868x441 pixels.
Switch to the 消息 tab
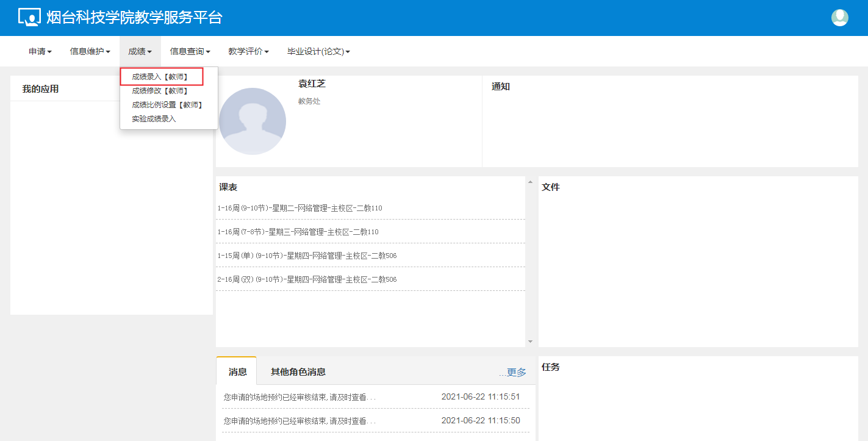238,371
